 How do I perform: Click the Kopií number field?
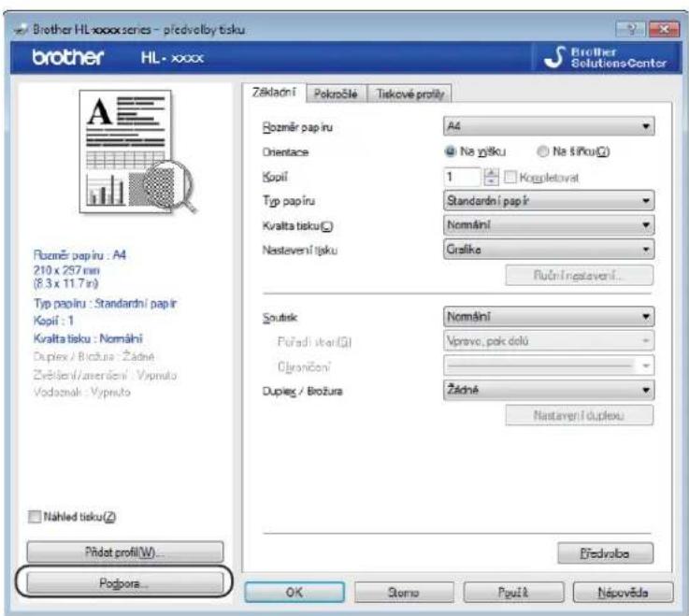point(462,177)
